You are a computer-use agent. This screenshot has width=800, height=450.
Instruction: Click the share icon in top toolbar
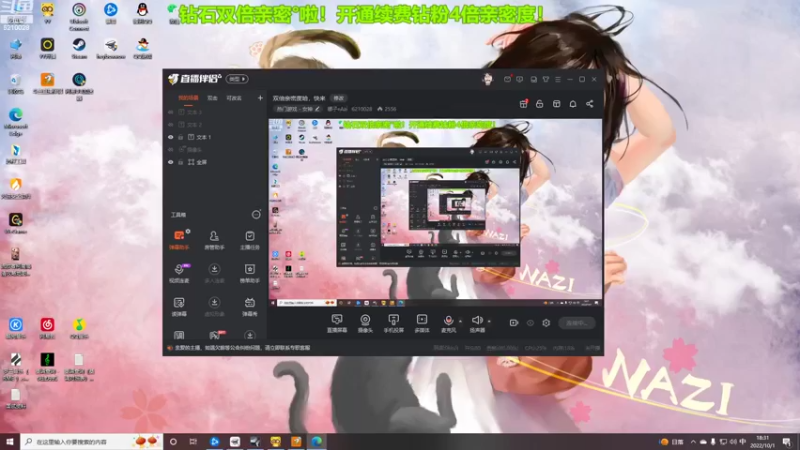589,104
